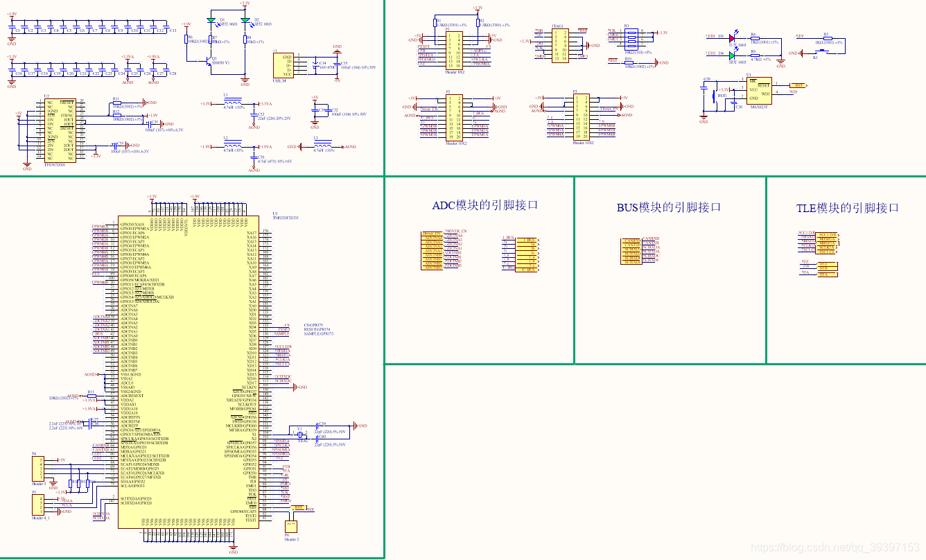Select the P1 Header 8X2 connector
This screenshot has height=560, width=926.
point(455,50)
